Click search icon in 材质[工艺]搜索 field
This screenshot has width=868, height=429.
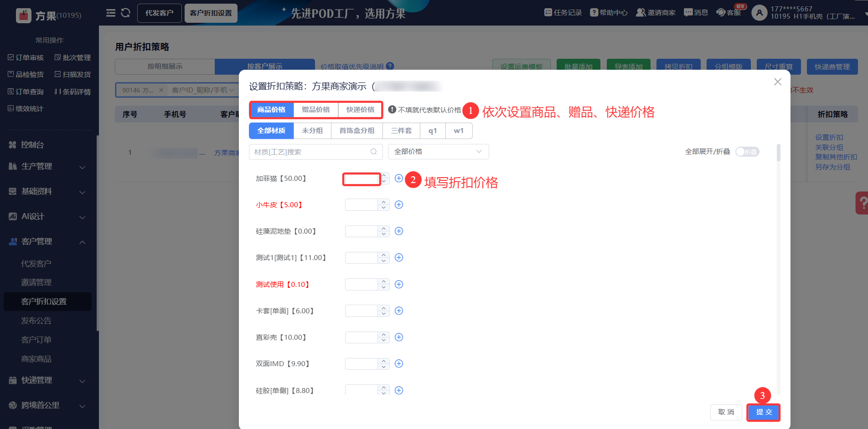pyautogui.click(x=374, y=152)
